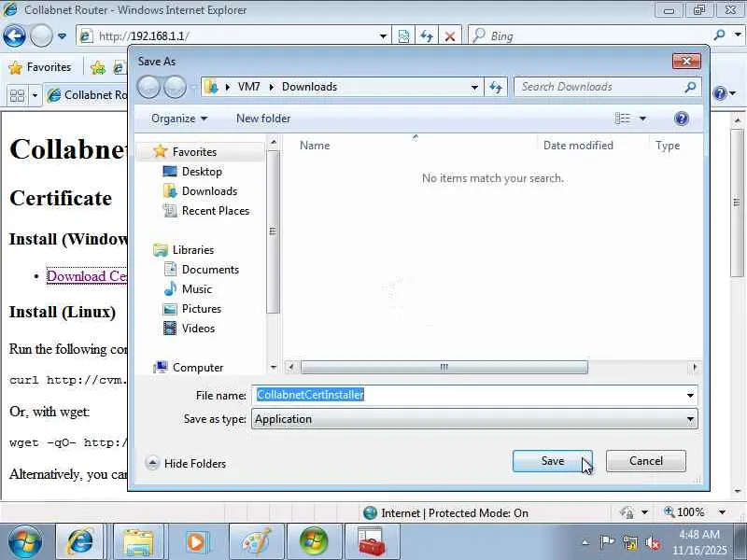This screenshot has width=747, height=560.
Task: Open the Organize menu
Action: (179, 119)
